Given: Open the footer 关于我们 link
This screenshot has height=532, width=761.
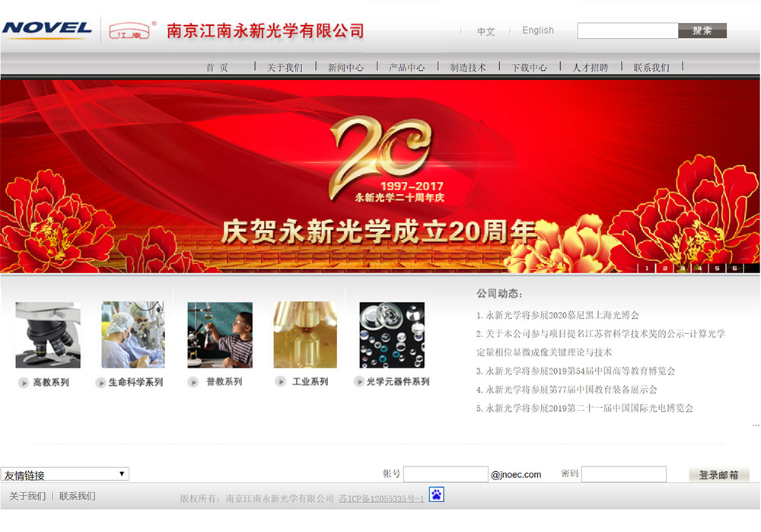Looking at the screenshot, I should 27,496.
